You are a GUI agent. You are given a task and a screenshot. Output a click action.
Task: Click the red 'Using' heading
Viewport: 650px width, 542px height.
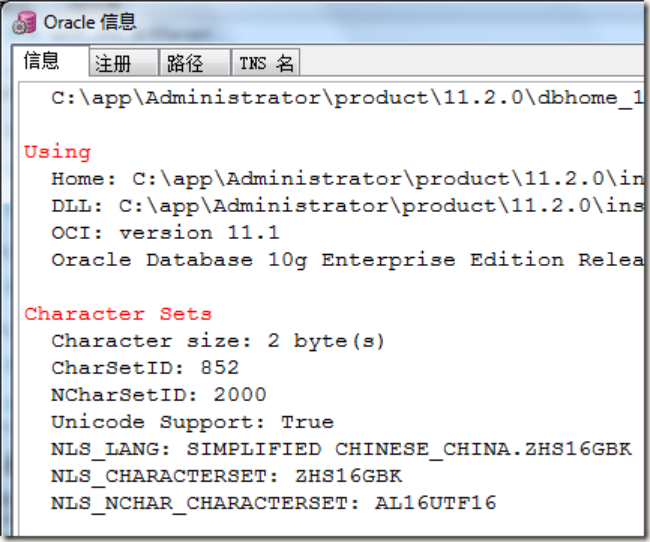[x=57, y=152]
